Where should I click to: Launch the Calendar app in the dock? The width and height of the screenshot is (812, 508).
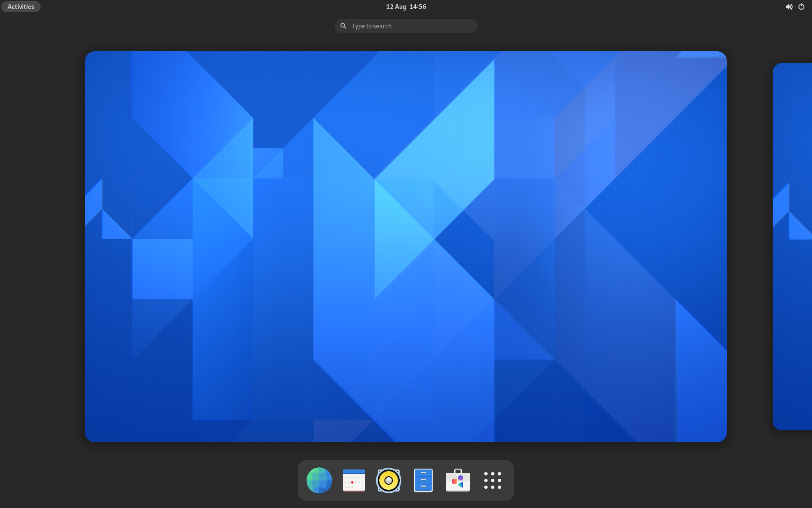[354, 480]
